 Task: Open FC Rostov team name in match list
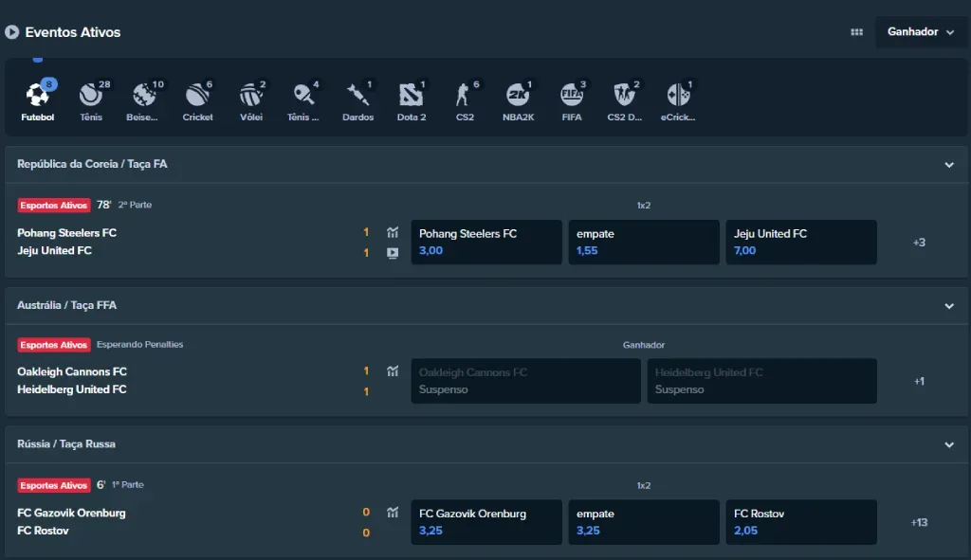point(43,531)
